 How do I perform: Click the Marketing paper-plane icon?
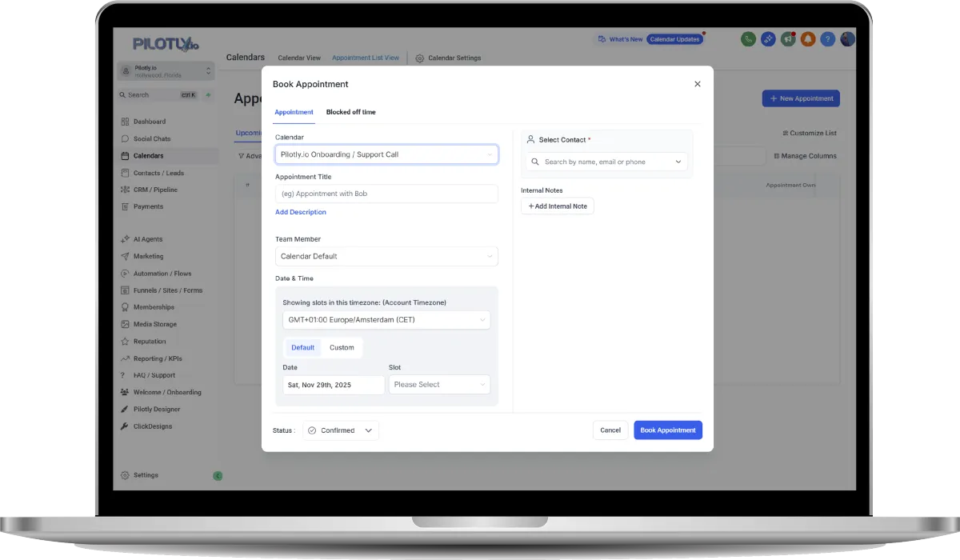(125, 256)
